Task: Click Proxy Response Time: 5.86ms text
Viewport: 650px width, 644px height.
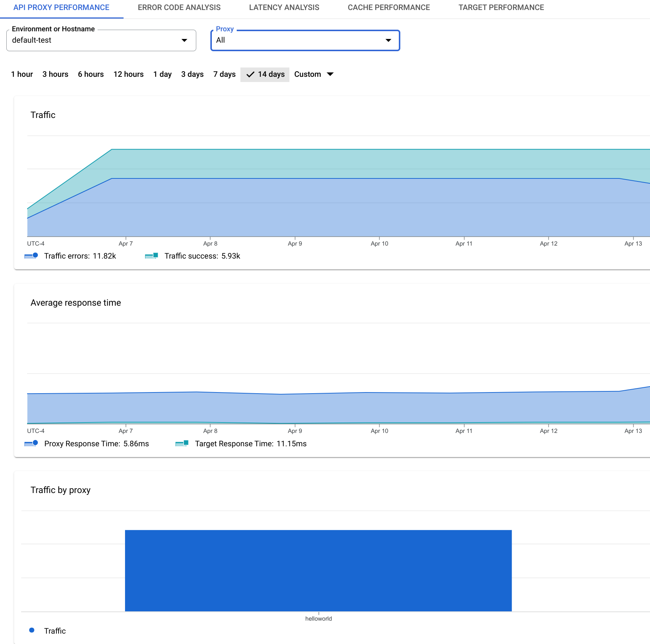Action: pyautogui.click(x=96, y=444)
